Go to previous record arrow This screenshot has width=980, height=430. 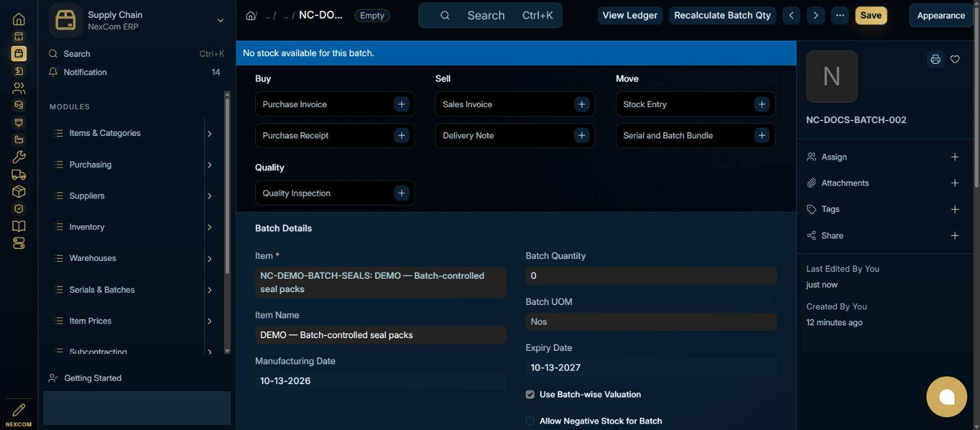click(791, 15)
